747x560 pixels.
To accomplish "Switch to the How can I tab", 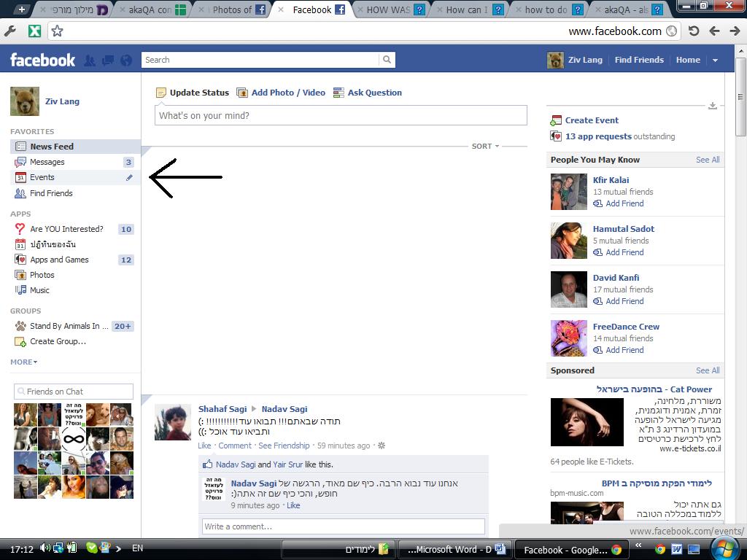I will click(469, 9).
